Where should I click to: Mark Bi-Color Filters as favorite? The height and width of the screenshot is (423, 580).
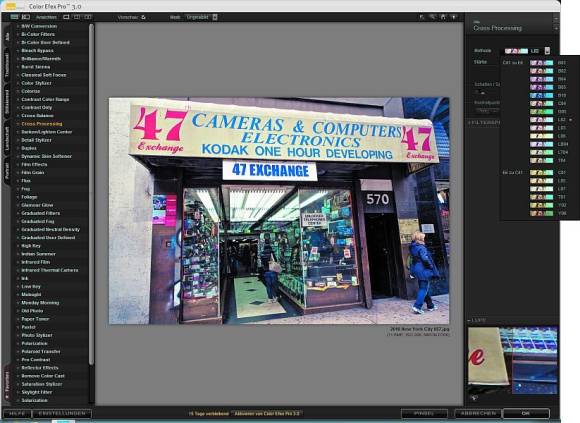pyautogui.click(x=17, y=34)
